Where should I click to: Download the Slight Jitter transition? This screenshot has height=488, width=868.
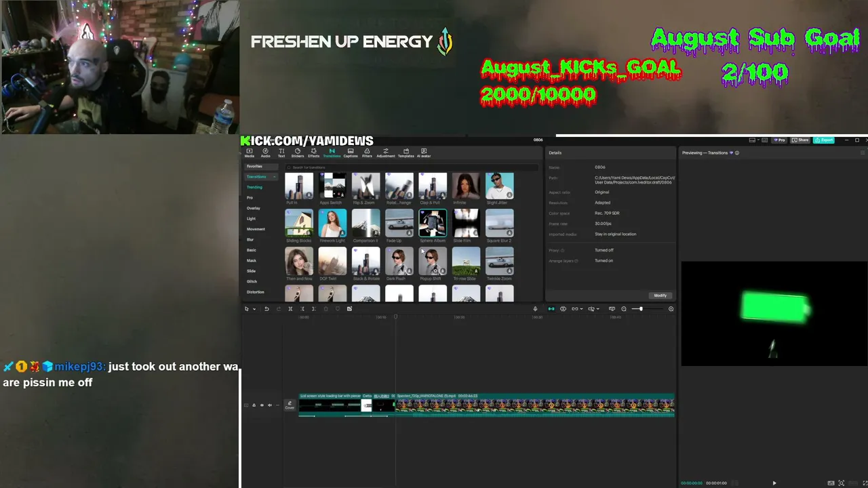(x=509, y=195)
